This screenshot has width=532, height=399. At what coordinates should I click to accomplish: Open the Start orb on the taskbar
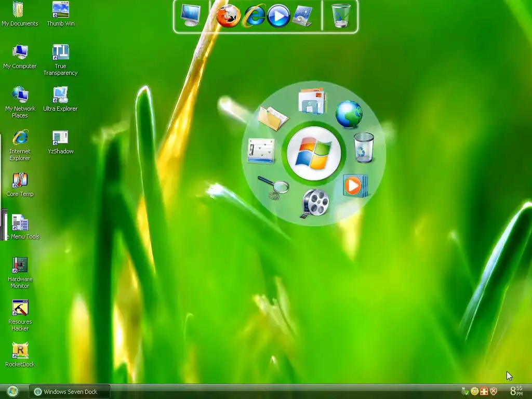tap(12, 392)
